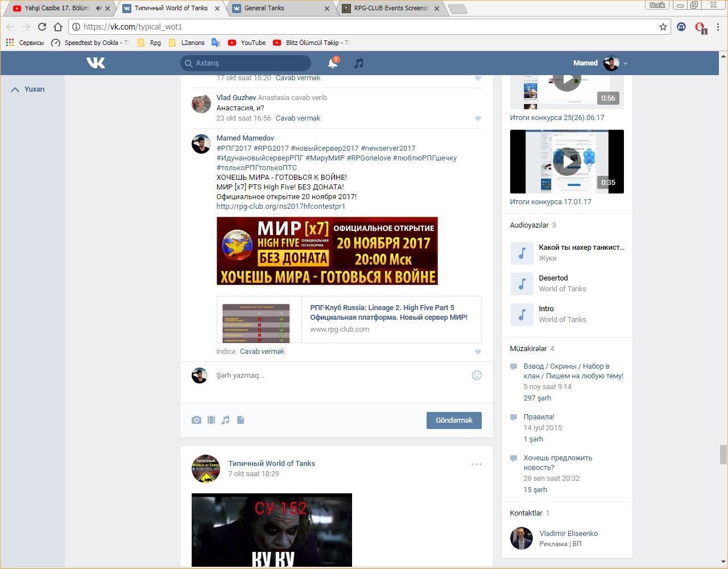Click the audio icon beside Intro
This screenshot has width=728, height=569.
coord(522,314)
